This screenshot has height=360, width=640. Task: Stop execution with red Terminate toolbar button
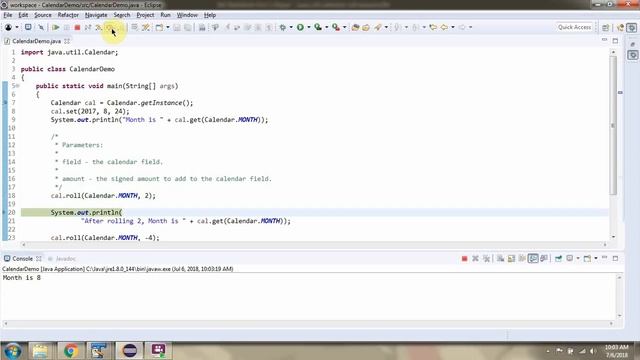pyautogui.click(x=77, y=27)
